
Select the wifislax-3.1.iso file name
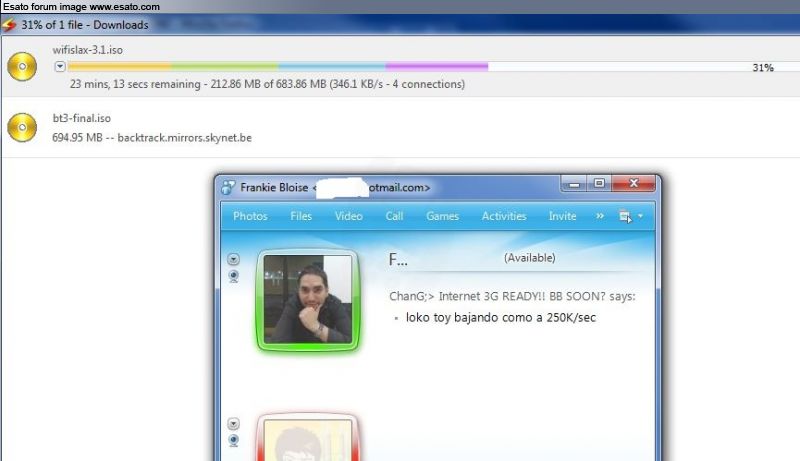click(x=88, y=50)
